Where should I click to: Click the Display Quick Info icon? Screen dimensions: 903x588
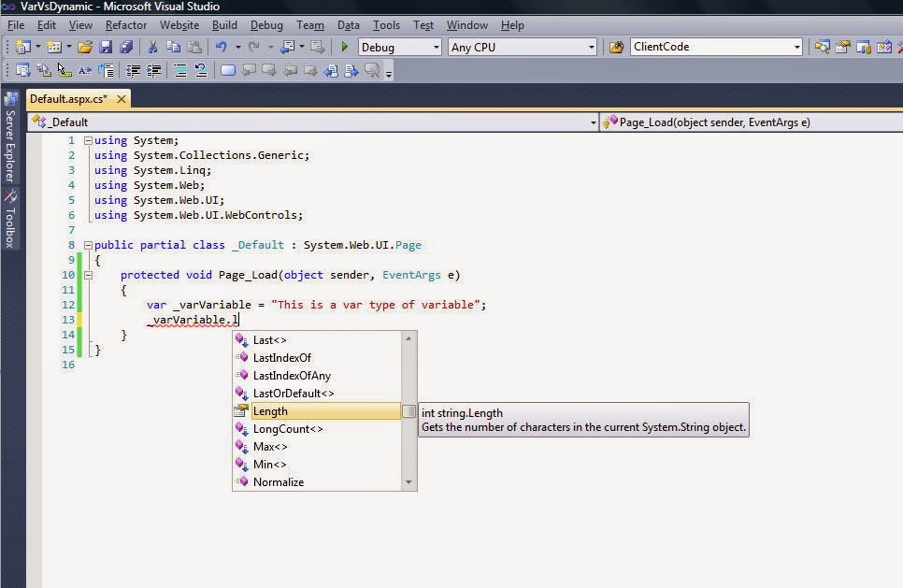coord(64,70)
